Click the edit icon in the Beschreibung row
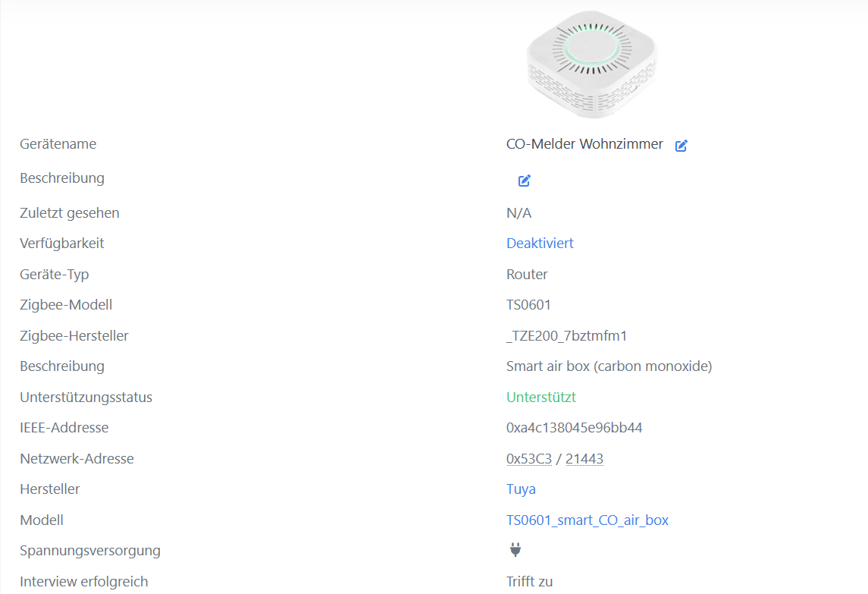This screenshot has width=868, height=594. click(x=525, y=181)
